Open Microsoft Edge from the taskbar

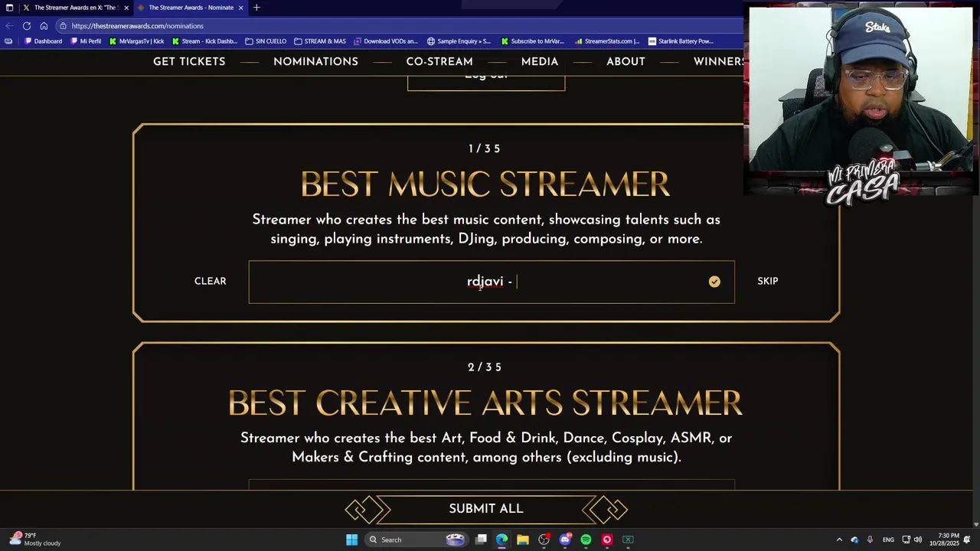(501, 540)
